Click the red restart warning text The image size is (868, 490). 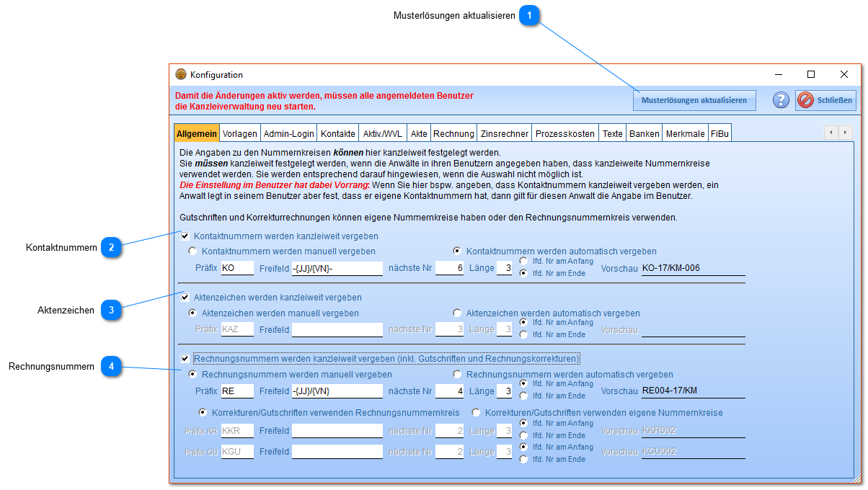pos(324,101)
